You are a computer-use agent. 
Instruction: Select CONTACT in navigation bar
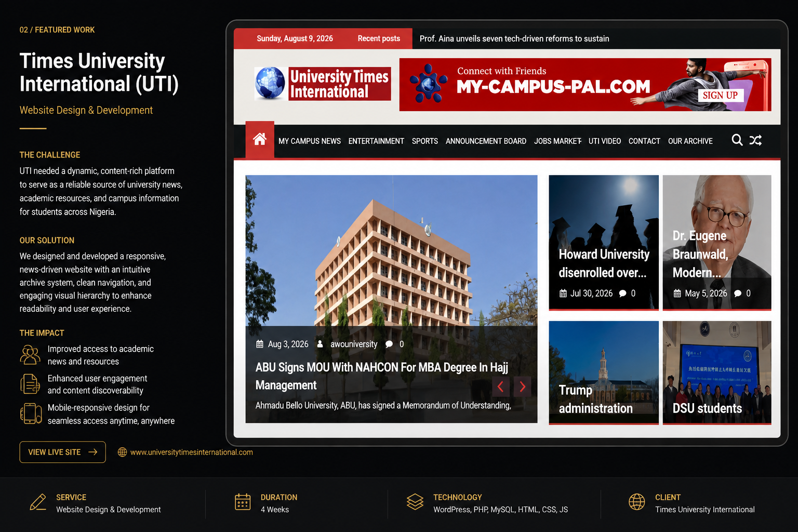point(644,141)
